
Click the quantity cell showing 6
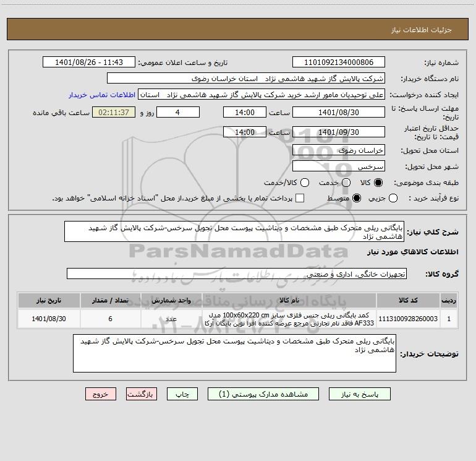[110, 319]
